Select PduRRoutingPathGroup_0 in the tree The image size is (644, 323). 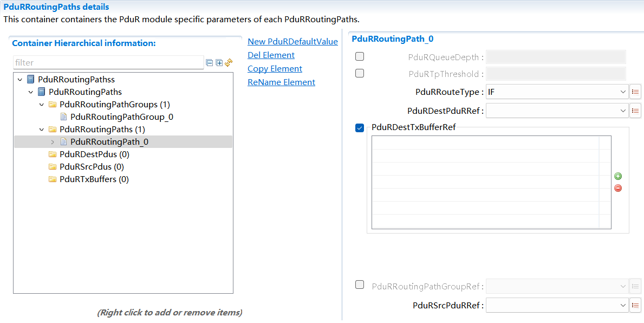point(121,117)
